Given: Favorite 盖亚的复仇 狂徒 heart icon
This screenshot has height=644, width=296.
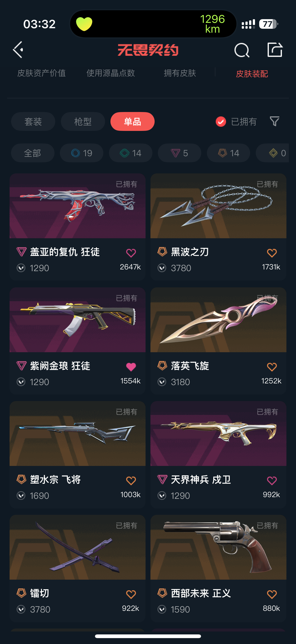Looking at the screenshot, I should 131,253.
